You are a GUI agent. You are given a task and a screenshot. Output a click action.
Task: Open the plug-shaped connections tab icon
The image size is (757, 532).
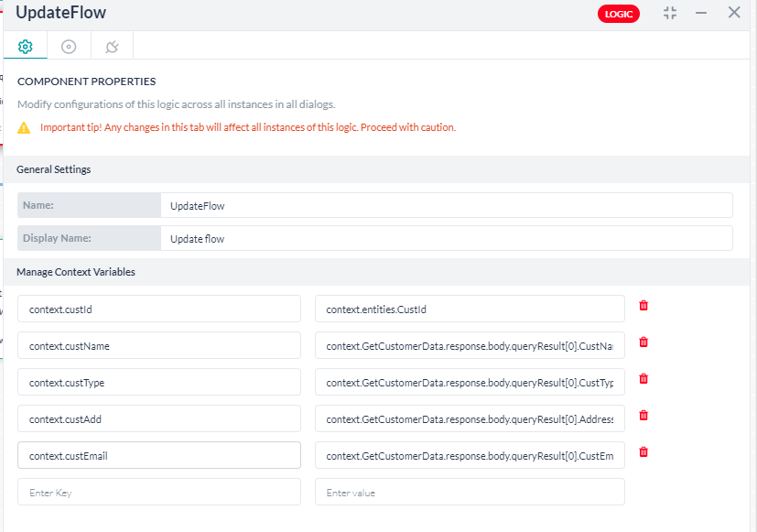(111, 44)
